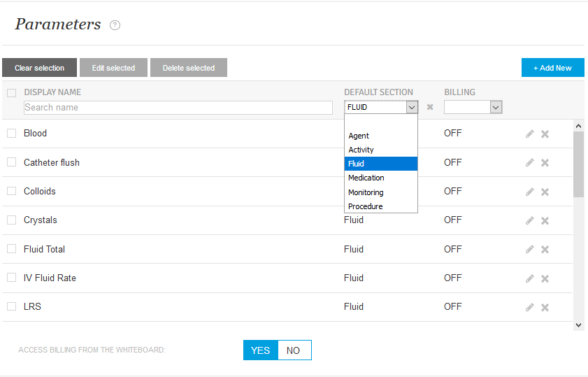This screenshot has width=588, height=377.
Task: Open the Parameters help question mark icon
Action: [115, 25]
